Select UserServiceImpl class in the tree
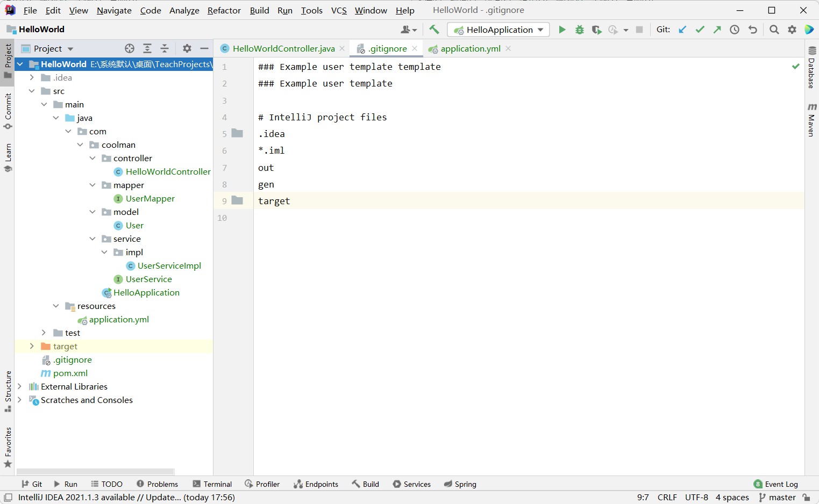This screenshot has width=819, height=504. pos(169,265)
